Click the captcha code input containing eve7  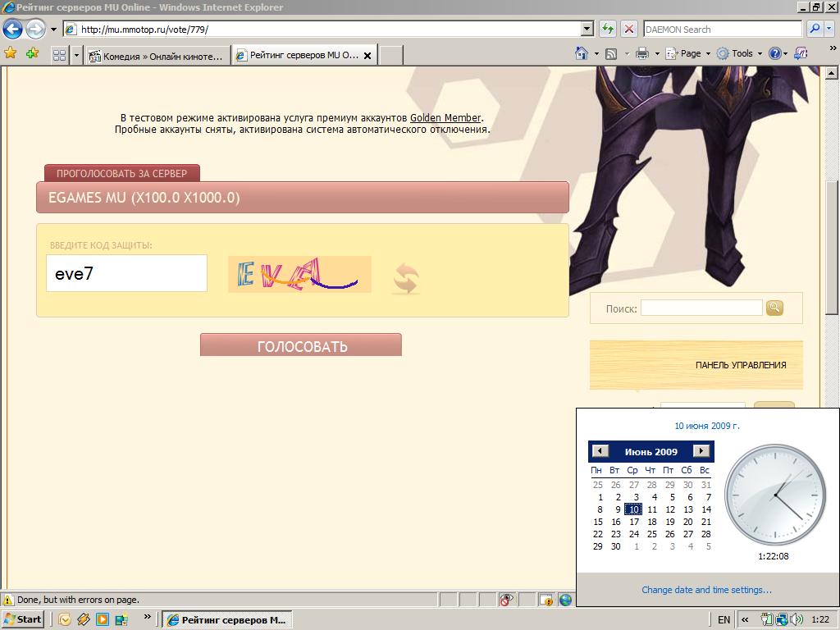pyautogui.click(x=126, y=273)
